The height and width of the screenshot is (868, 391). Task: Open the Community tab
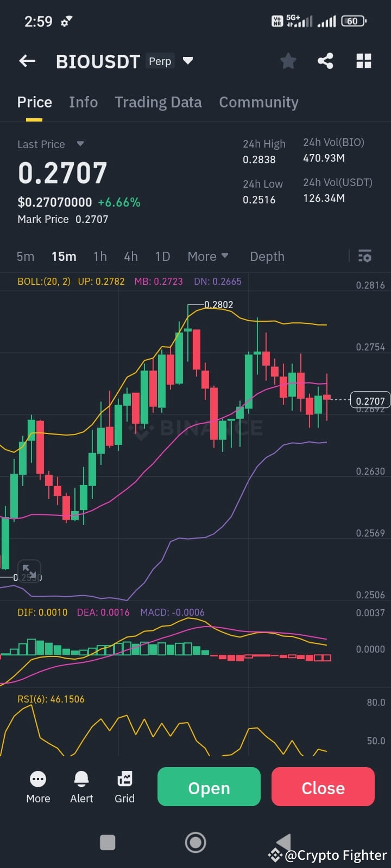pos(258,102)
